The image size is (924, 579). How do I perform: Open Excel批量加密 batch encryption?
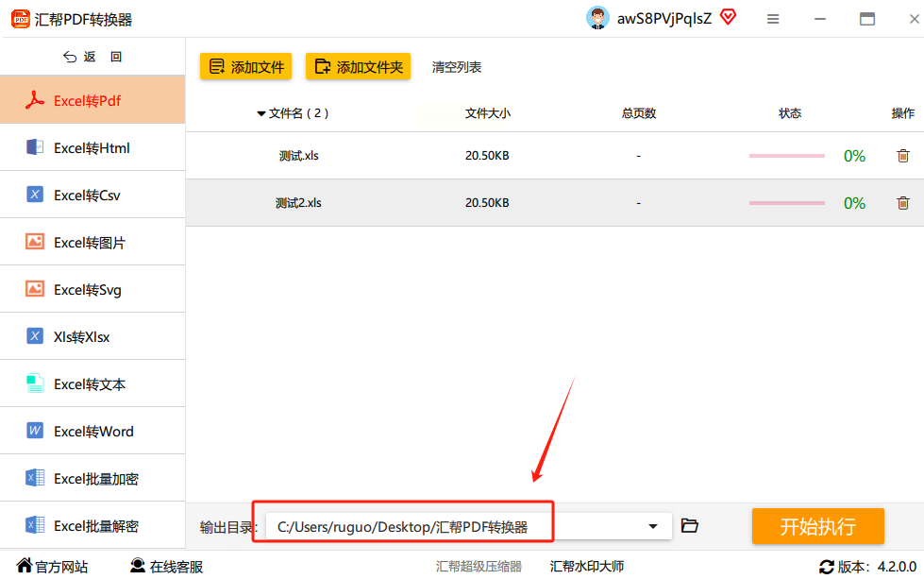coord(92,478)
